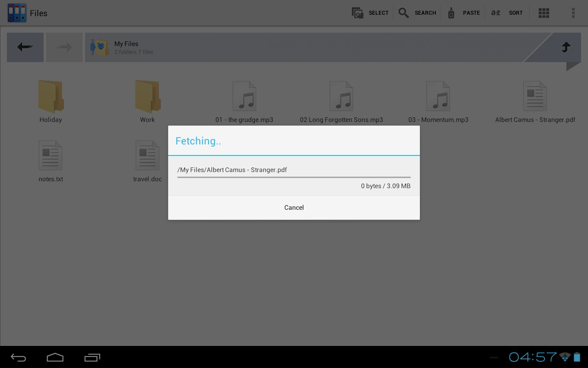Select the 03 - Momentum.mp3 file icon
The image size is (588, 368).
coord(438,96)
